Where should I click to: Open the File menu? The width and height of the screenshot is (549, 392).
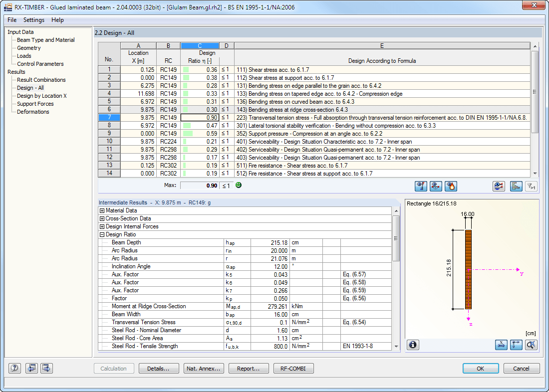[x=11, y=20]
